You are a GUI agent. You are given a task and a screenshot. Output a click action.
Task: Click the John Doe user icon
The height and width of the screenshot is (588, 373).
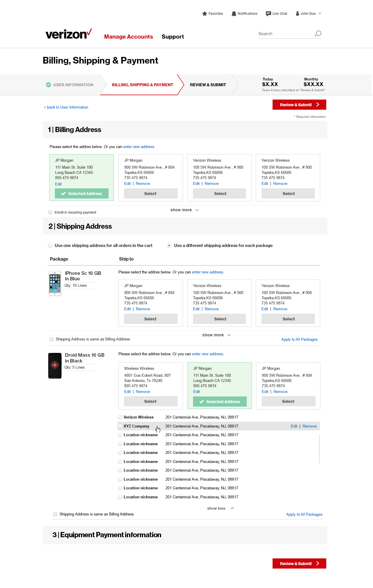click(x=297, y=13)
